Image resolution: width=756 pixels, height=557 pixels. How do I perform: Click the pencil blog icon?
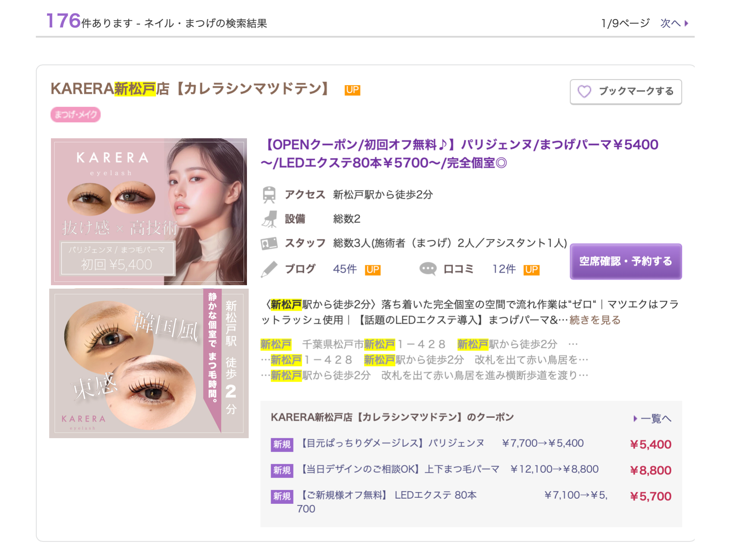[269, 269]
